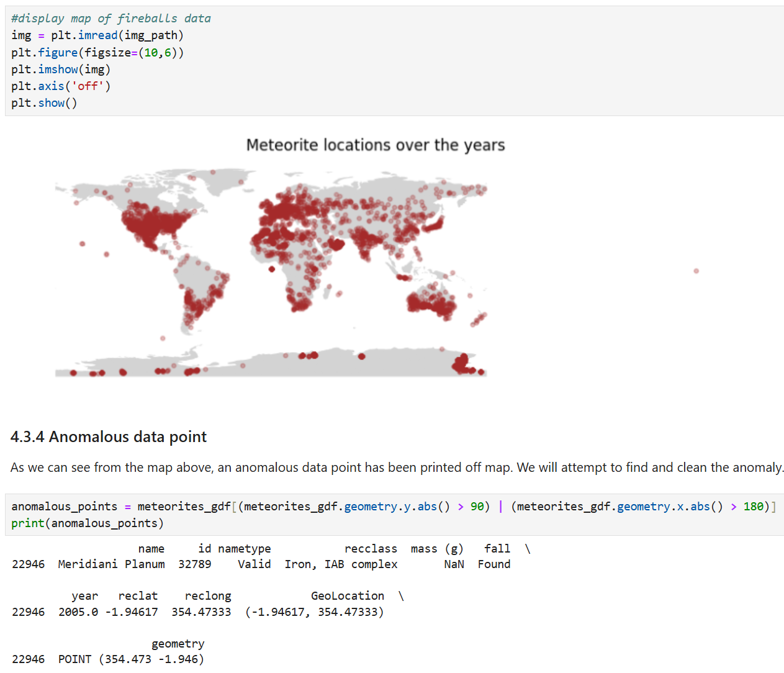Click the anomalous_points filter code line
784x673 pixels.
click(x=394, y=507)
